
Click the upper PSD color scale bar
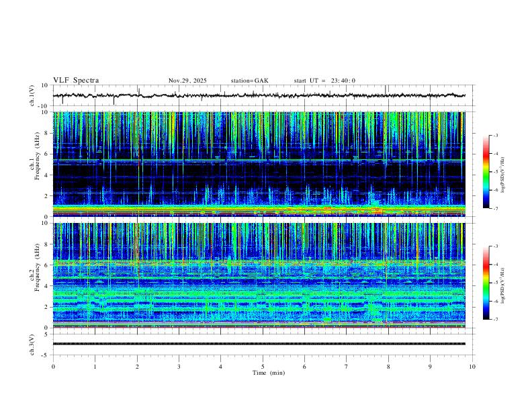click(x=486, y=172)
